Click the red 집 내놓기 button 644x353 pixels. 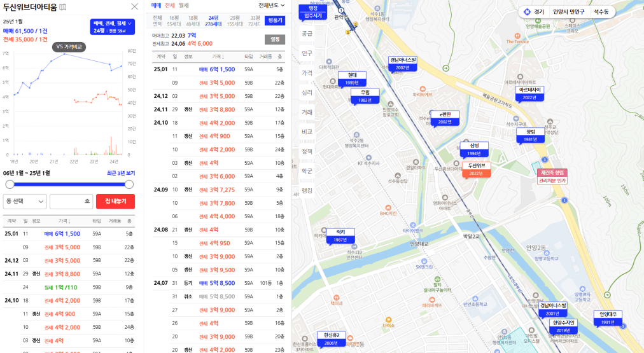(115, 201)
